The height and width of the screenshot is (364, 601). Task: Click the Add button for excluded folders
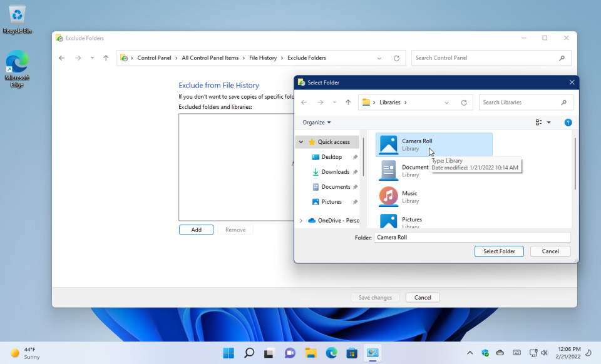click(196, 230)
